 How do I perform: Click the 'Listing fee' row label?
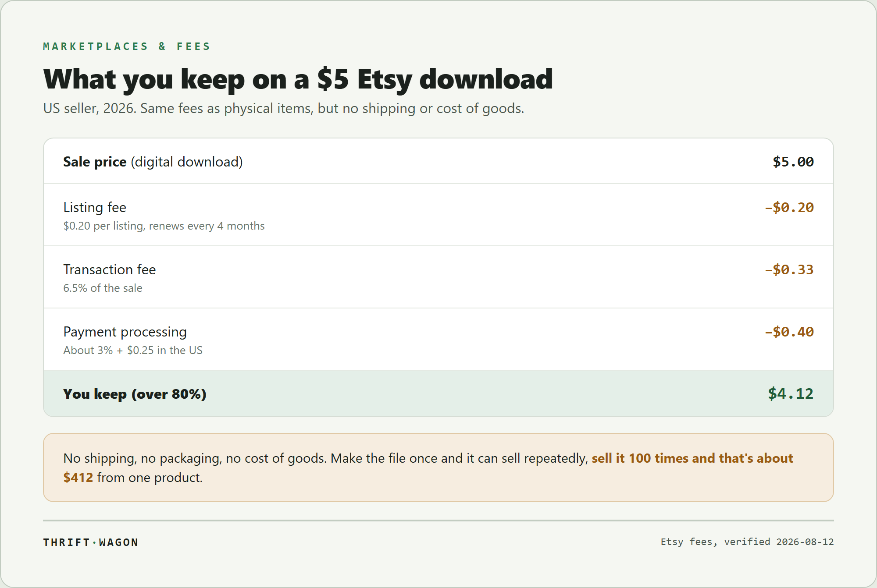95,207
